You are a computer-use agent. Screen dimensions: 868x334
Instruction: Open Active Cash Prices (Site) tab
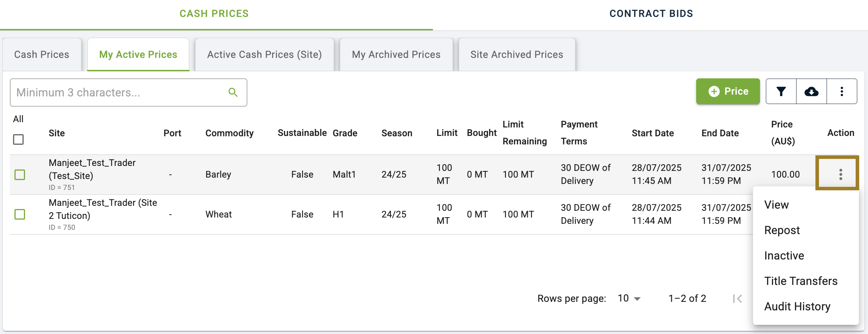point(265,54)
